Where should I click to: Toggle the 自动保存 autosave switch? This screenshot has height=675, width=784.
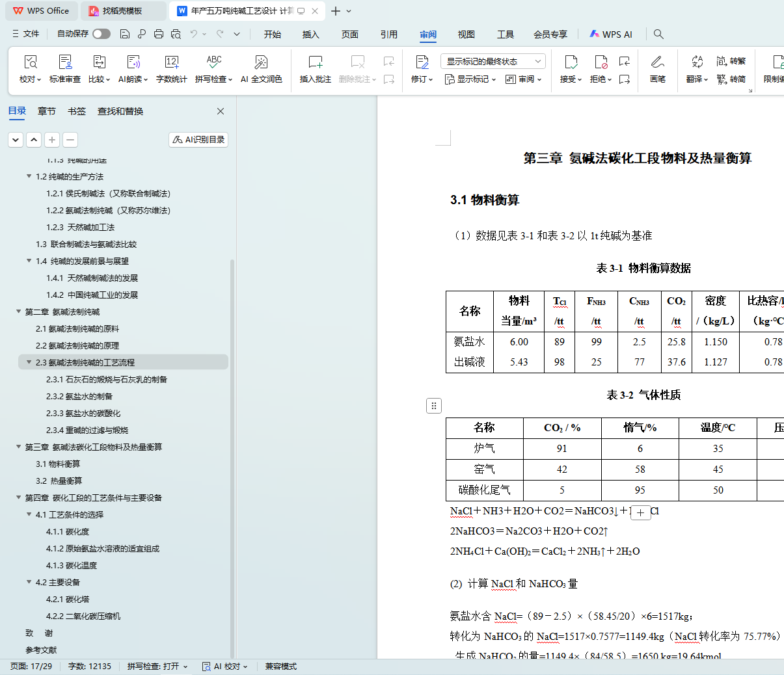pyautogui.click(x=101, y=34)
